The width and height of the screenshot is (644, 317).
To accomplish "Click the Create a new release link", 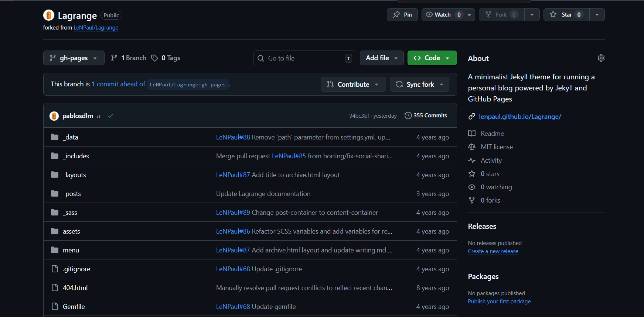I will click(493, 251).
